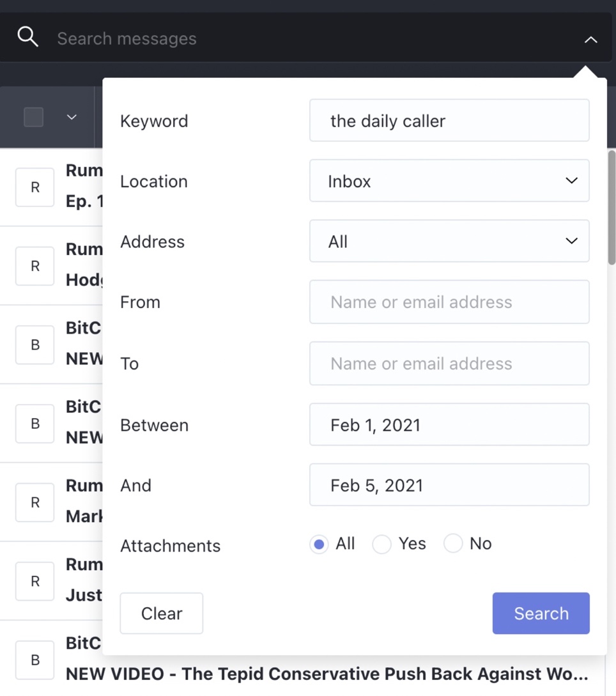
Task: Select the No attachments radio button
Action: pyautogui.click(x=452, y=543)
